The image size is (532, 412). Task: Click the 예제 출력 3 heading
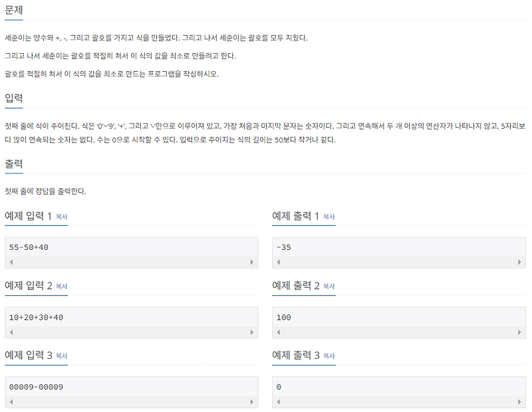296,355
